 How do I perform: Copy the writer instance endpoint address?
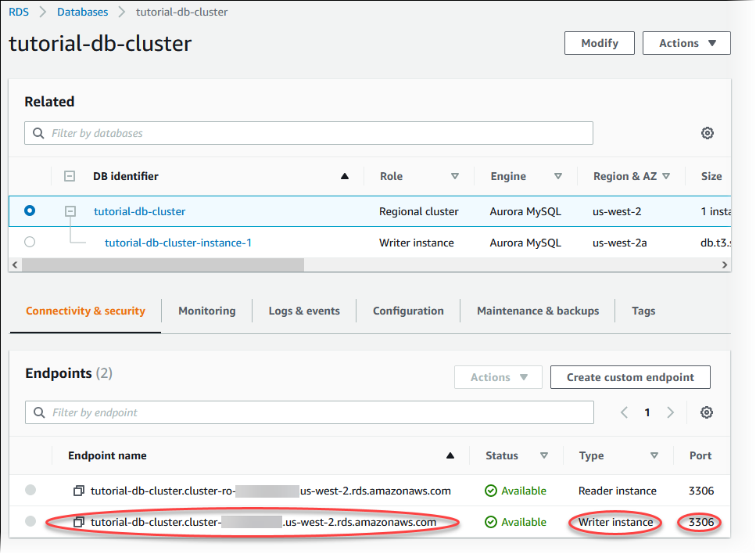click(78, 522)
